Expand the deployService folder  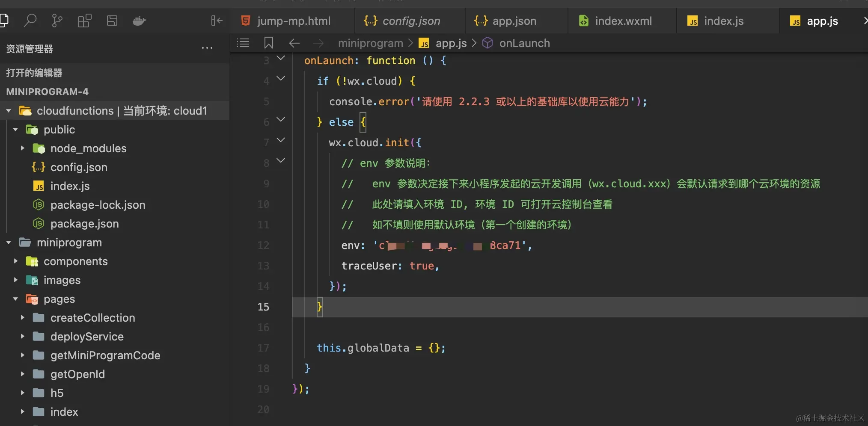(22, 337)
